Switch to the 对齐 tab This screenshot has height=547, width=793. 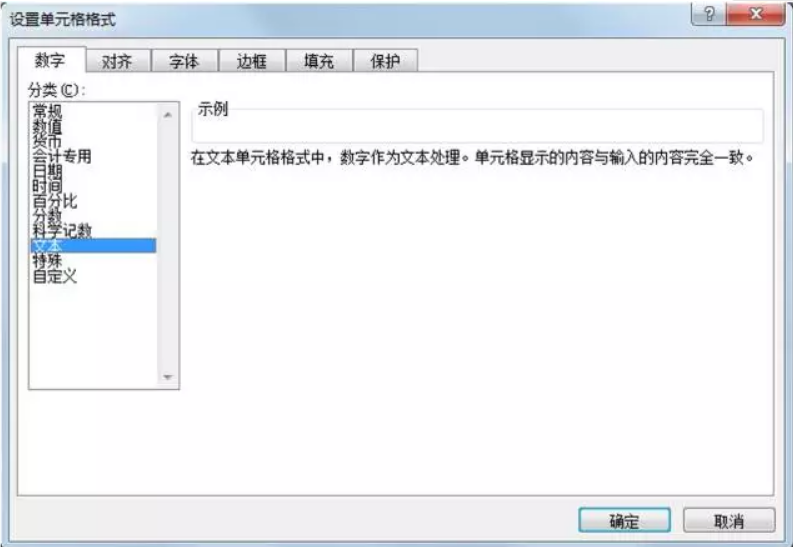tap(117, 61)
